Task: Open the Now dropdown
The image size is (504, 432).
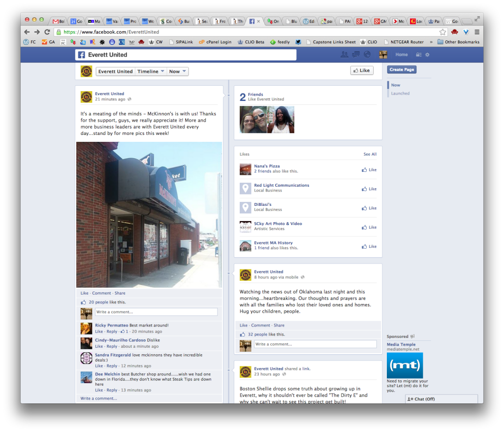Action: [x=177, y=71]
